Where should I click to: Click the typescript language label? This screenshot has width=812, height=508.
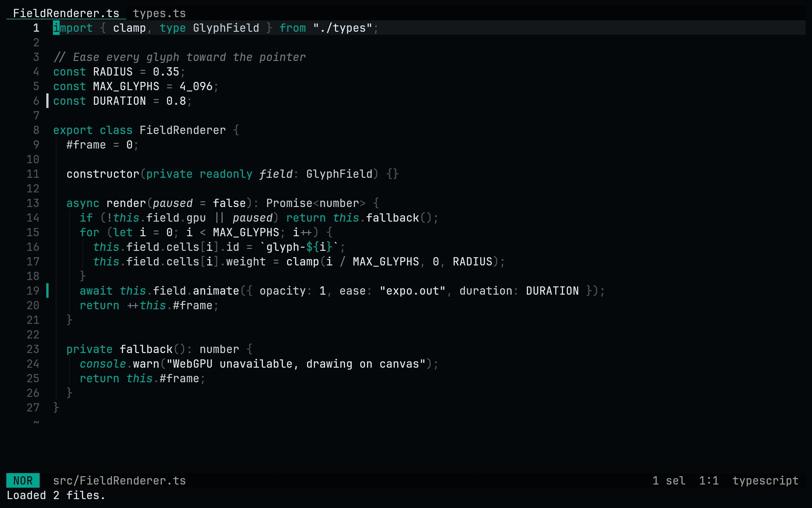click(x=765, y=480)
